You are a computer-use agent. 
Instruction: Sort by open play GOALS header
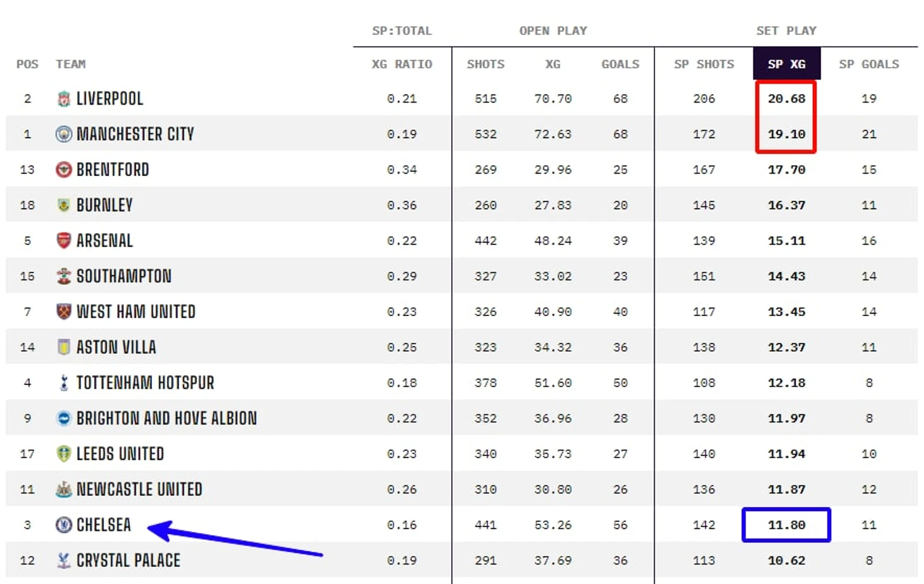[x=620, y=64]
